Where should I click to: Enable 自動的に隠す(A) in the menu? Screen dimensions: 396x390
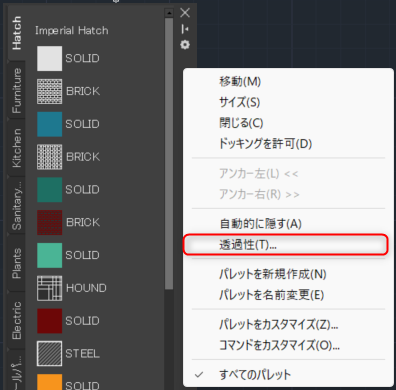click(288, 224)
